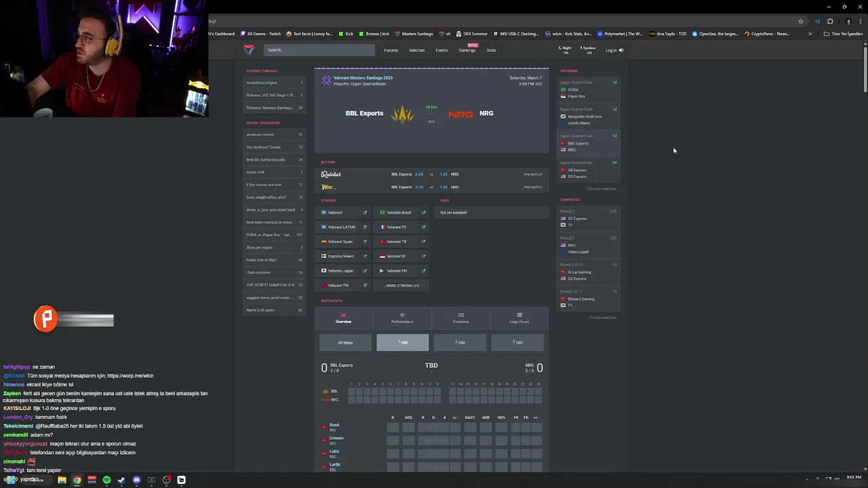868x488 pixels.
Task: Click the NRG team logo
Action: point(460,114)
